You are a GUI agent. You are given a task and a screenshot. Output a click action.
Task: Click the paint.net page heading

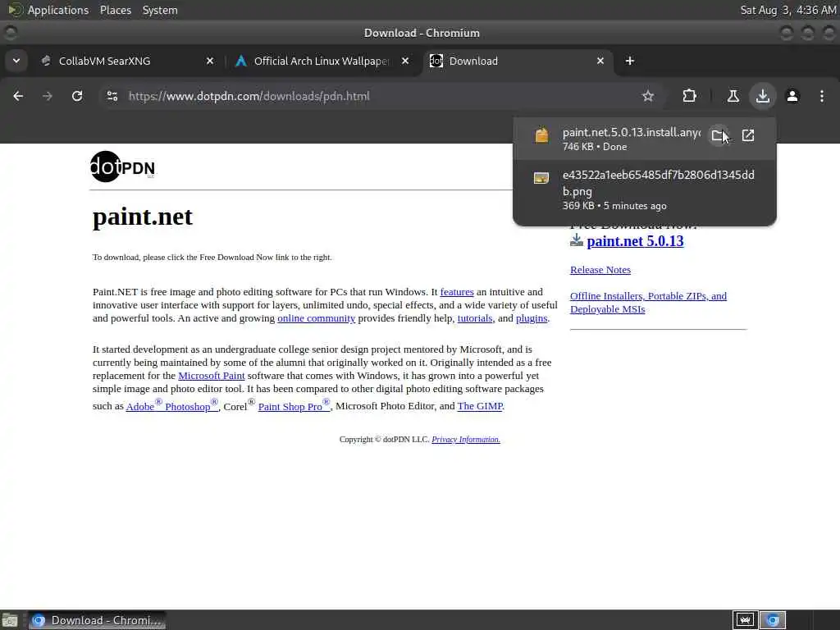point(143,217)
